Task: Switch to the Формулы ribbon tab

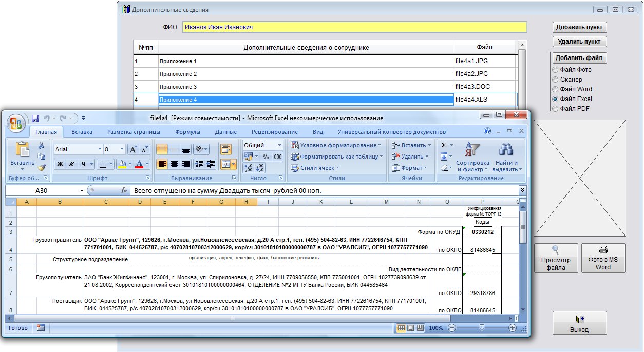Action: coord(187,132)
